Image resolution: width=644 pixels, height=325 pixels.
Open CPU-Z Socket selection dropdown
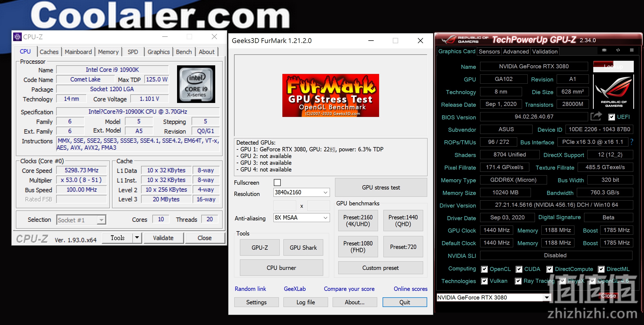[x=81, y=220]
